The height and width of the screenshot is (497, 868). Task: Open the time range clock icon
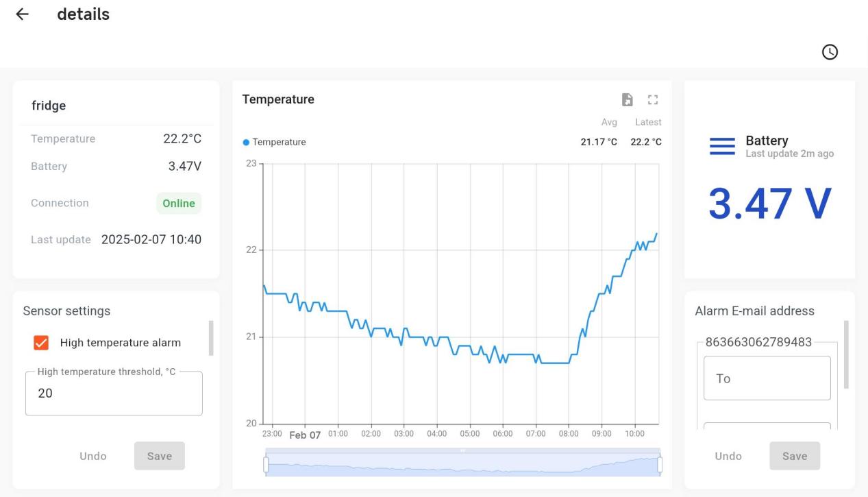click(x=830, y=51)
